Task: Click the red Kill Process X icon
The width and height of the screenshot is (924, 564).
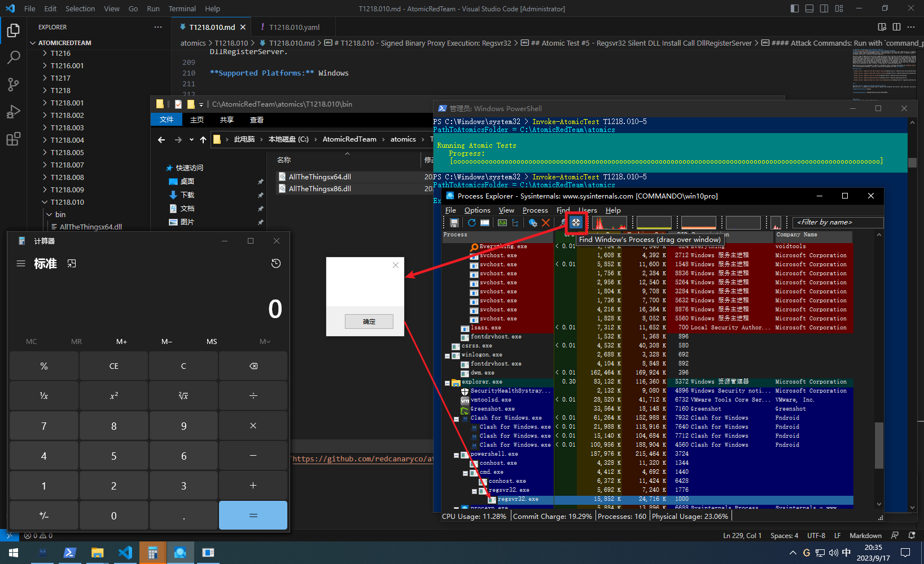Action: pos(546,223)
